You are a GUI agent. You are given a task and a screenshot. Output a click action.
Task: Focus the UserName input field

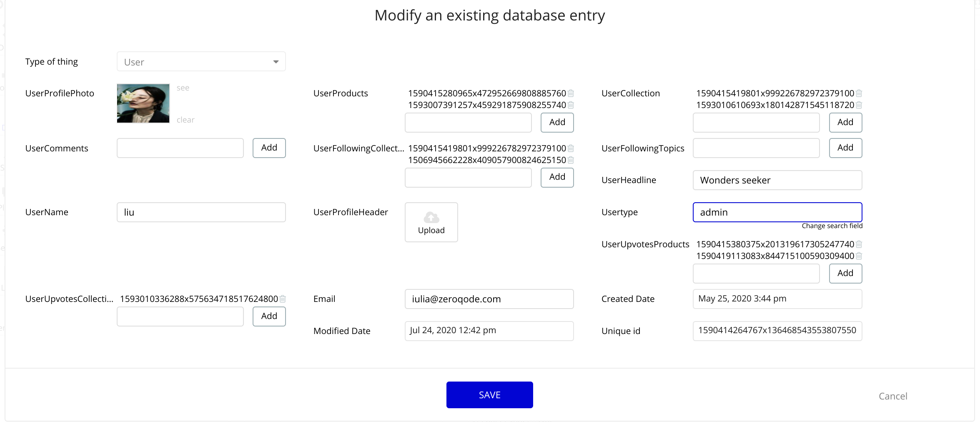click(x=201, y=212)
